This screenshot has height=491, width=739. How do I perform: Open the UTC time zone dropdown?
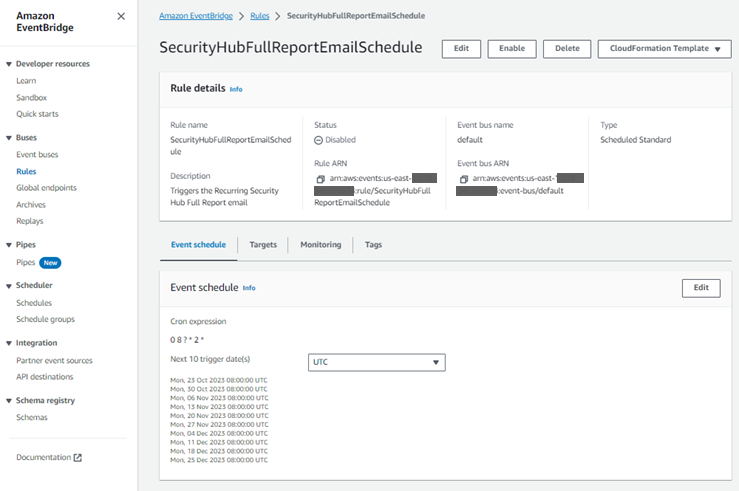(377, 362)
